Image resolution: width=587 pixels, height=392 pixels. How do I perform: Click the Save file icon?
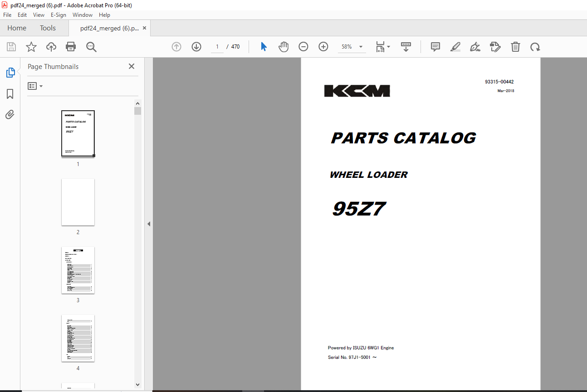[x=11, y=47]
